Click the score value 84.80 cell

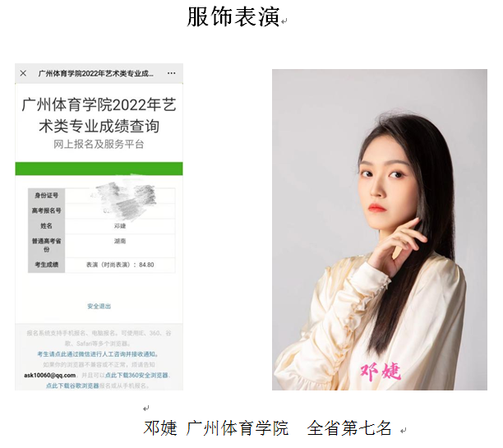click(120, 265)
